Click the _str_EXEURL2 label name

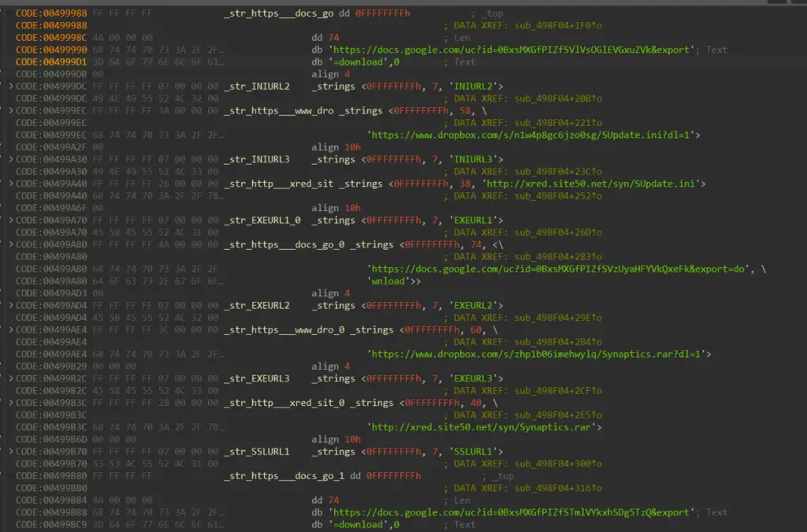(256, 306)
